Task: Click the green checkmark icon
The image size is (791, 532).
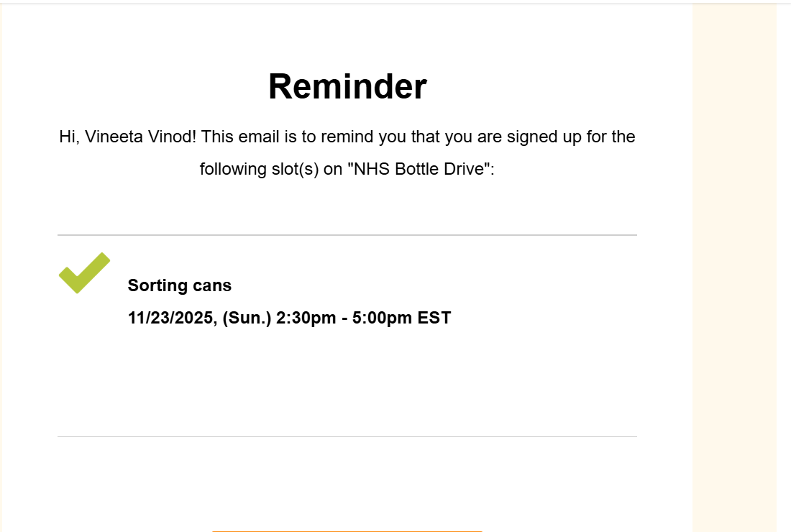Action: (83, 273)
